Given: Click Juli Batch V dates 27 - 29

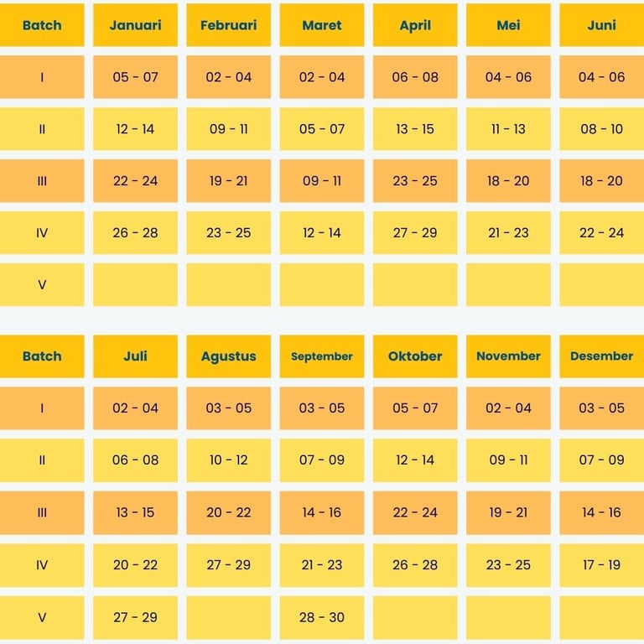Looking at the screenshot, I should [x=135, y=617].
